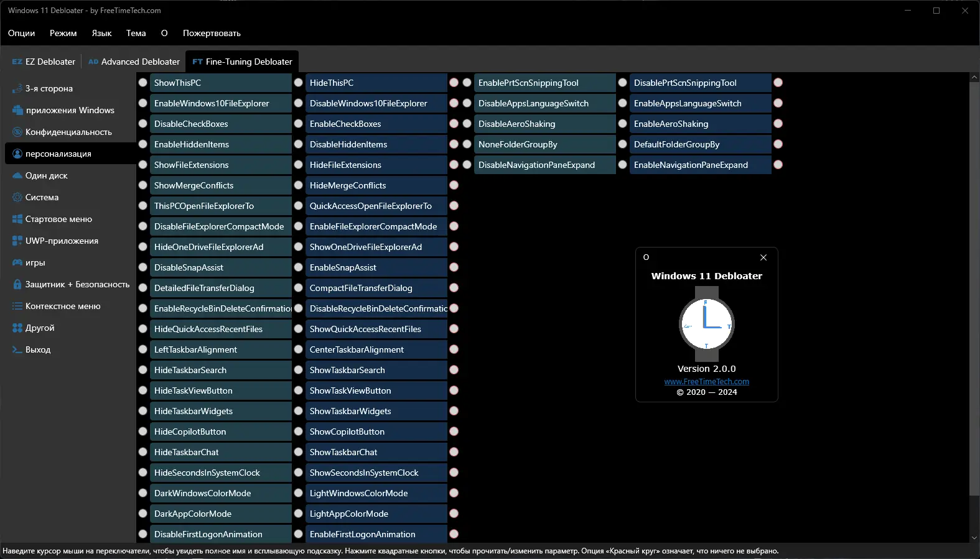Switch to the Advanced Debloater tab
The width and height of the screenshot is (980, 559).
click(x=134, y=62)
